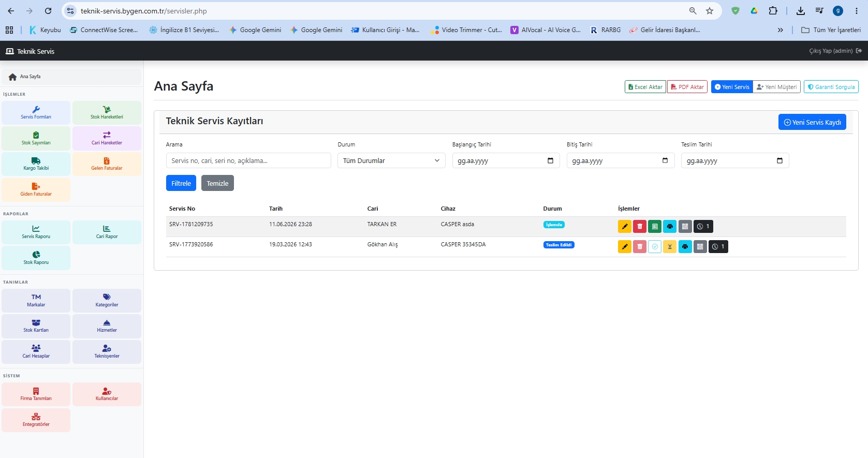
Task: Export records with Excel Aktar
Action: point(645,87)
